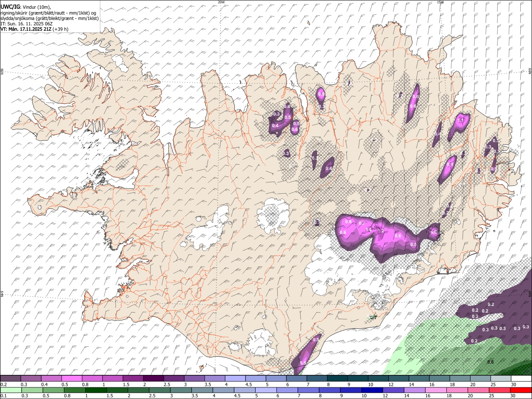This screenshot has height=399, width=532.
Task: Click the "15W" longitude label
Action: coord(440,2)
